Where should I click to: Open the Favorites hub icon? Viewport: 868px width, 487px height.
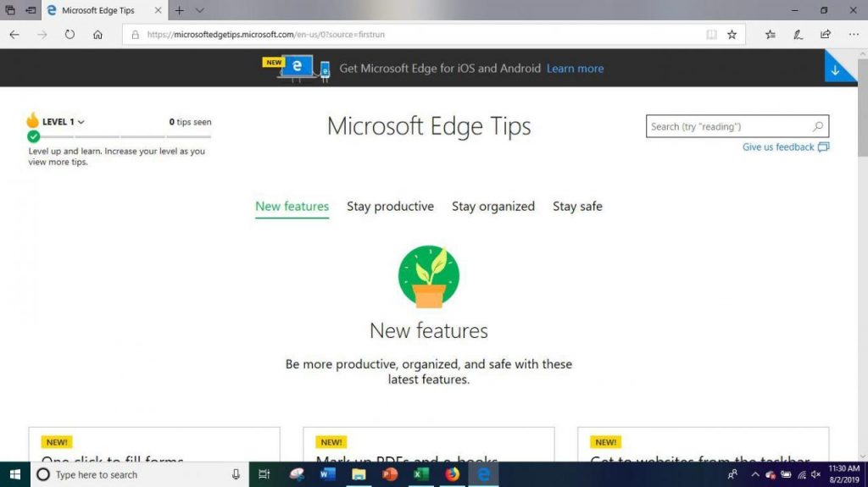pyautogui.click(x=770, y=35)
